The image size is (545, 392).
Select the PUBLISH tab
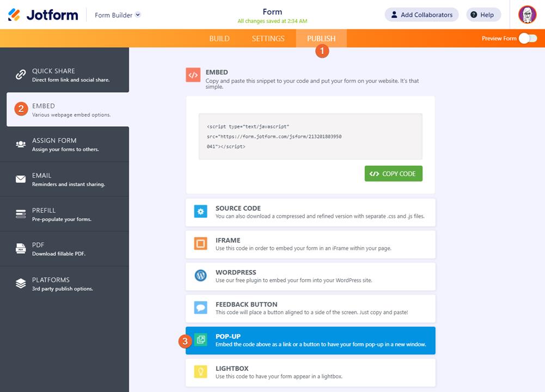(x=321, y=39)
